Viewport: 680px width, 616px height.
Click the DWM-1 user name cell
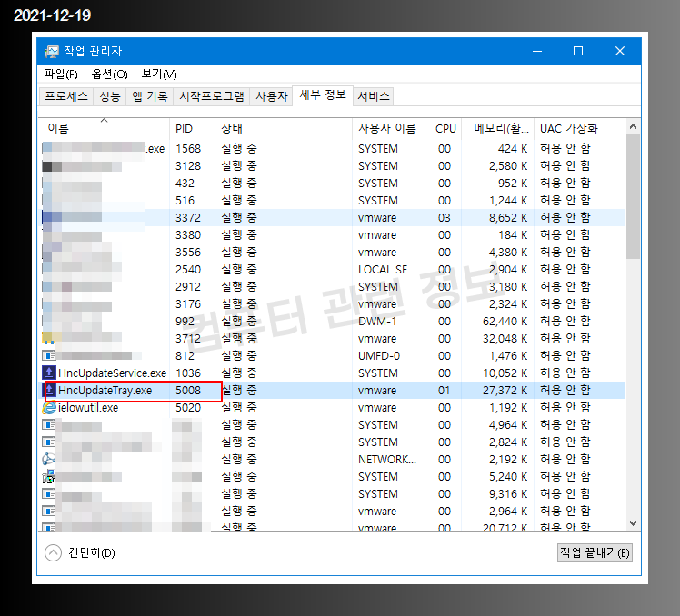pyautogui.click(x=377, y=322)
